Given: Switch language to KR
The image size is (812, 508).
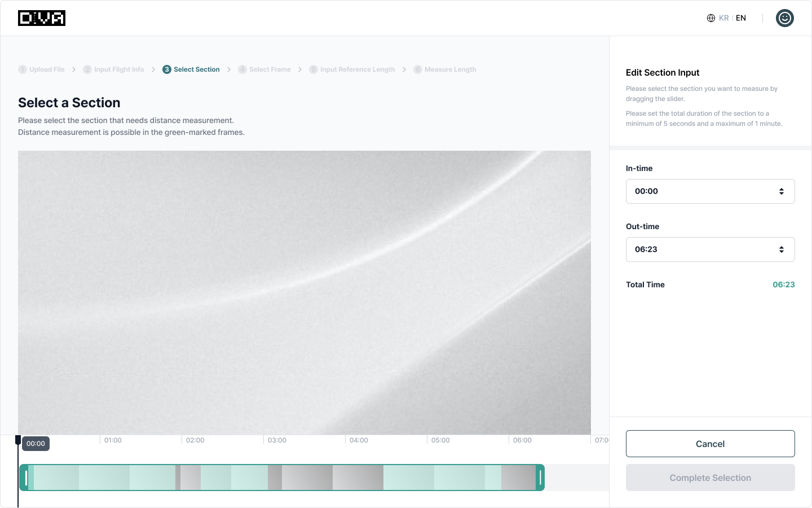Looking at the screenshot, I should (724, 18).
